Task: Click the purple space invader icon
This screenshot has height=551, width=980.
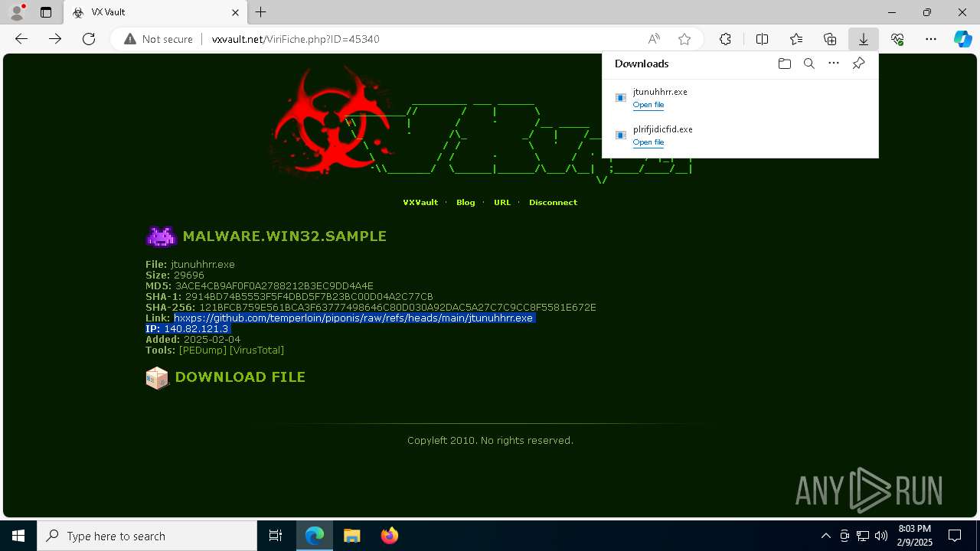Action: coord(161,236)
